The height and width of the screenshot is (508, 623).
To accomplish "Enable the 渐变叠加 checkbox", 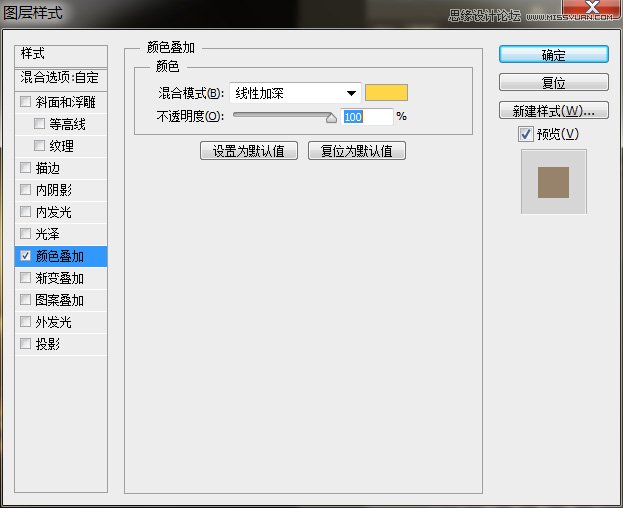I will tap(25, 278).
